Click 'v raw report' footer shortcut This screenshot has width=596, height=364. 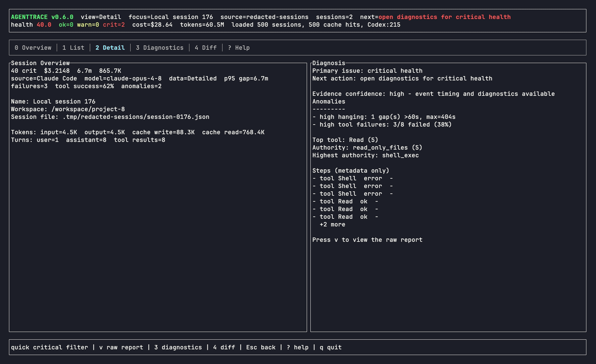coord(121,347)
